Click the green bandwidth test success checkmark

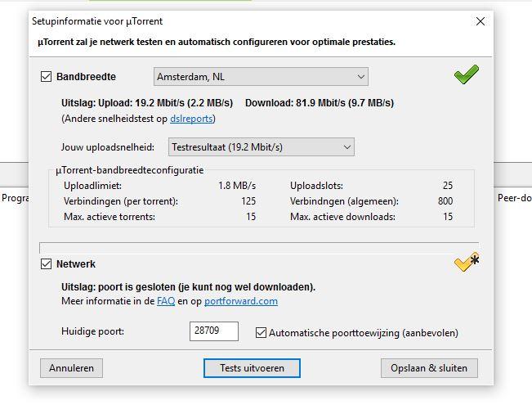pos(466,75)
